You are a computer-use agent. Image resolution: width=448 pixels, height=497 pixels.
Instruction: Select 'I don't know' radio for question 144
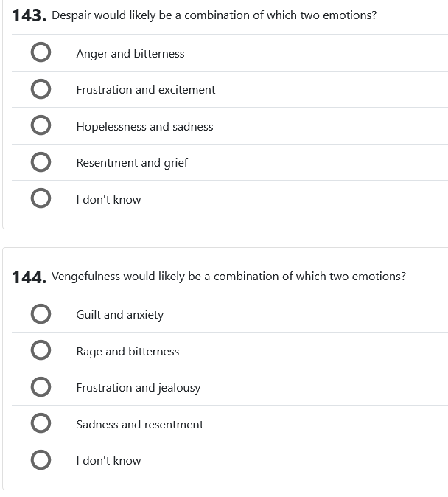click(41, 460)
